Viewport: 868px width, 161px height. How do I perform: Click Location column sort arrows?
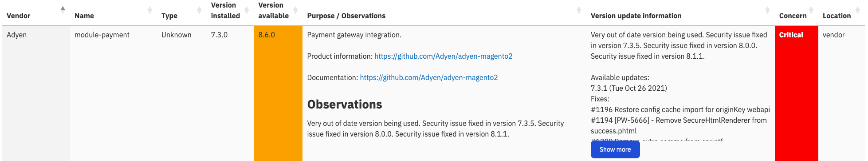[858, 10]
